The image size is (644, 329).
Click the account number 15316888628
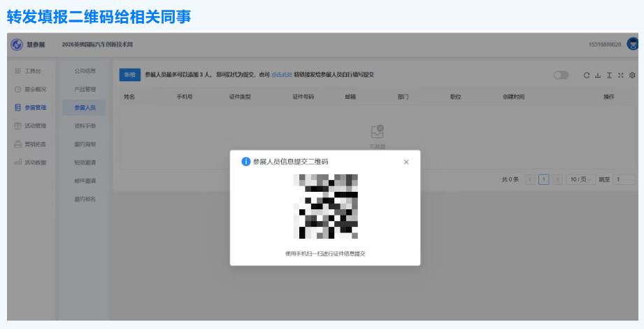[x=605, y=44]
